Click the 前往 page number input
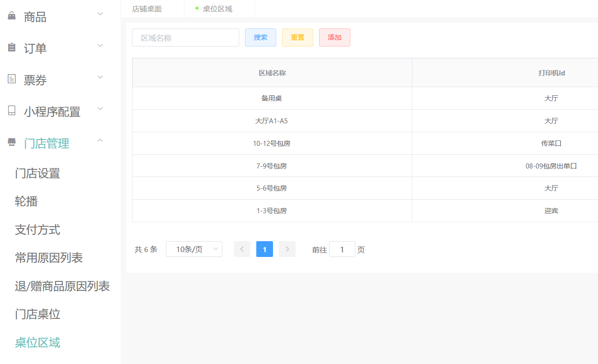Image resolution: width=598 pixels, height=364 pixels. [x=342, y=249]
